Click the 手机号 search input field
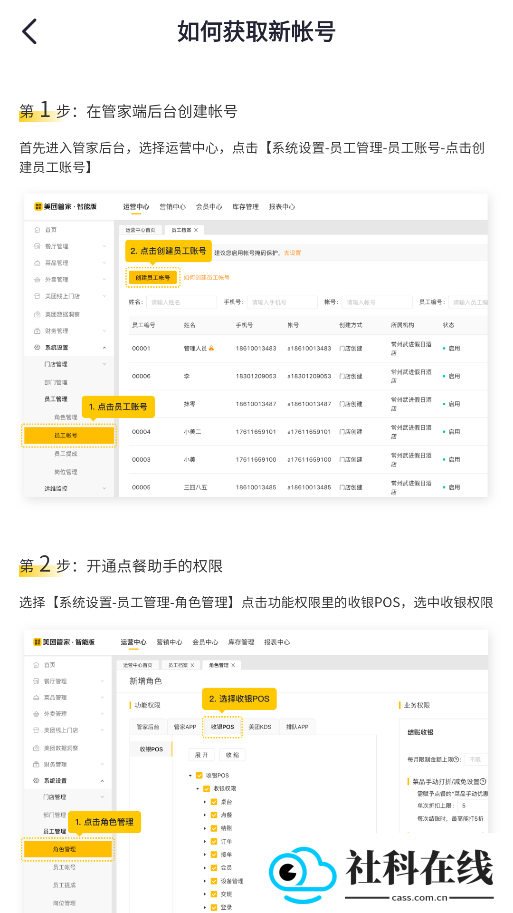Viewport: 513px width, 913px height. point(282,302)
